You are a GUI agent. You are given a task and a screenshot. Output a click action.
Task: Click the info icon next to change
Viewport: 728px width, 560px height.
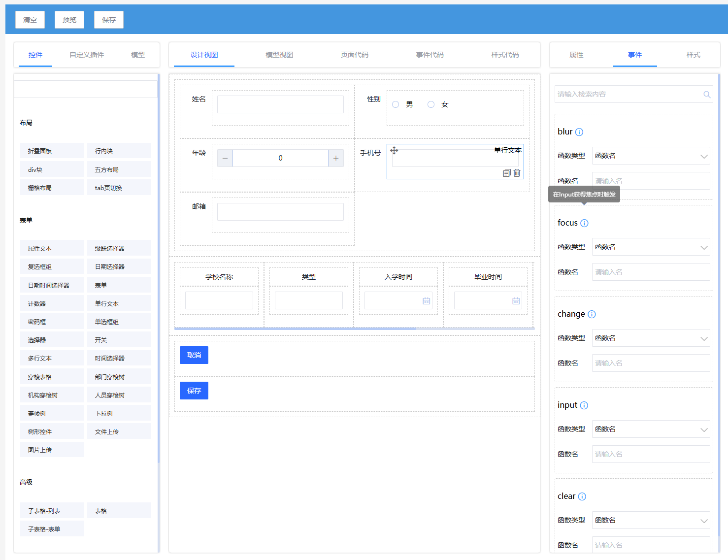coord(592,314)
